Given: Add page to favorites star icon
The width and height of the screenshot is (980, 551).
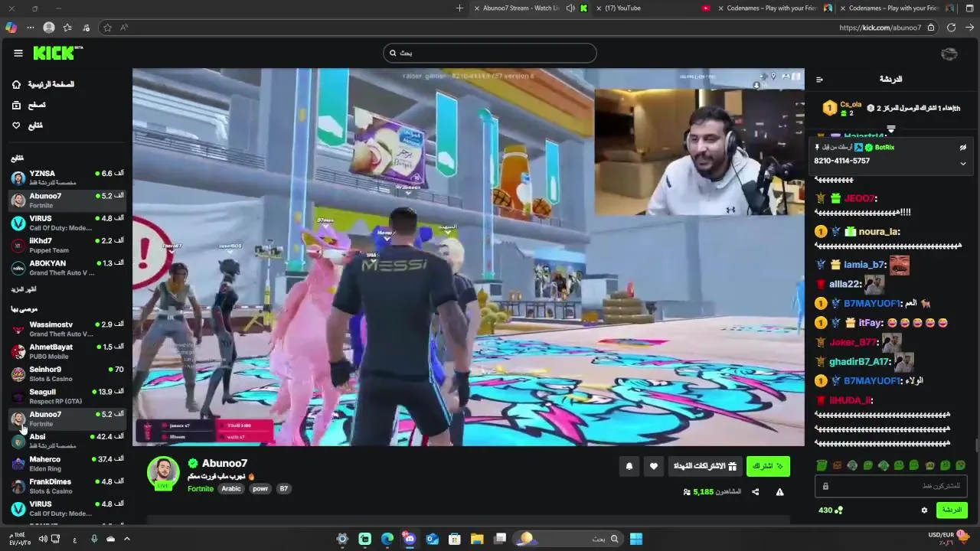Looking at the screenshot, I should (x=107, y=28).
